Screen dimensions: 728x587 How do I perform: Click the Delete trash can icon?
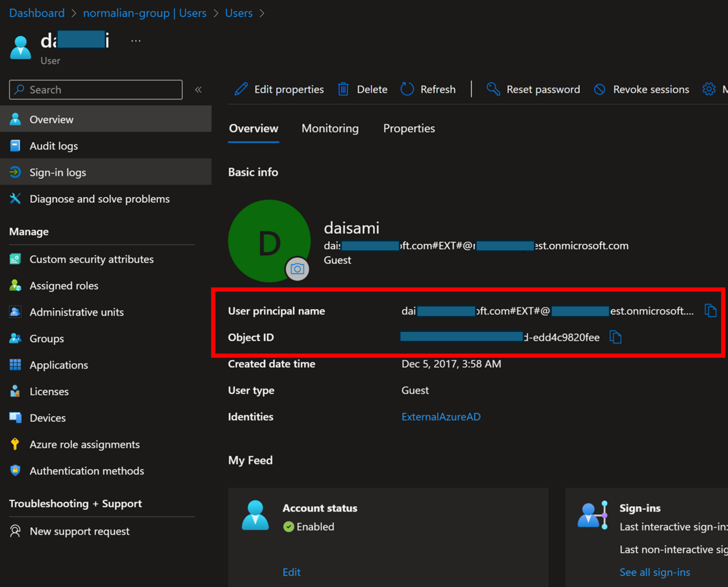[343, 89]
